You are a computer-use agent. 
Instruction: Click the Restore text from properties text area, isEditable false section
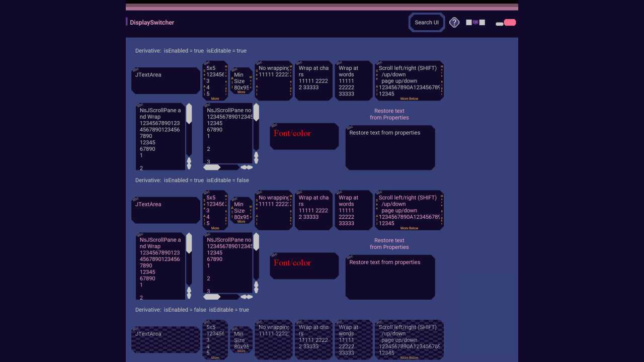tap(390, 277)
